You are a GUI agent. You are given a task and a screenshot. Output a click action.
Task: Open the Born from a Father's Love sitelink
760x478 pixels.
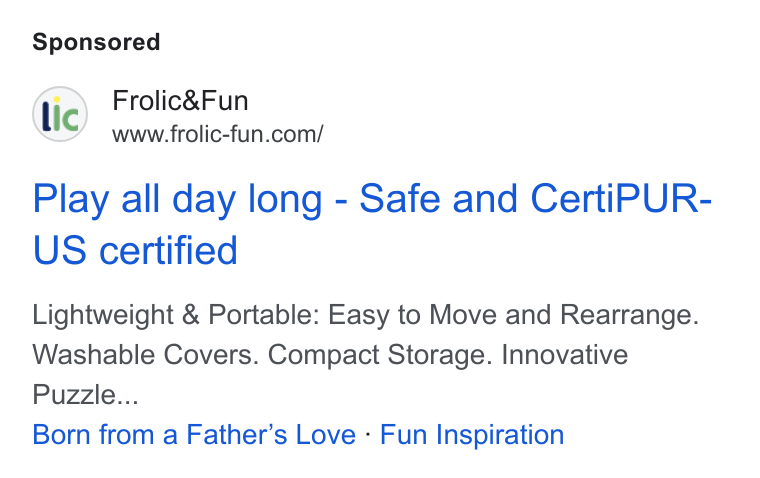194,434
